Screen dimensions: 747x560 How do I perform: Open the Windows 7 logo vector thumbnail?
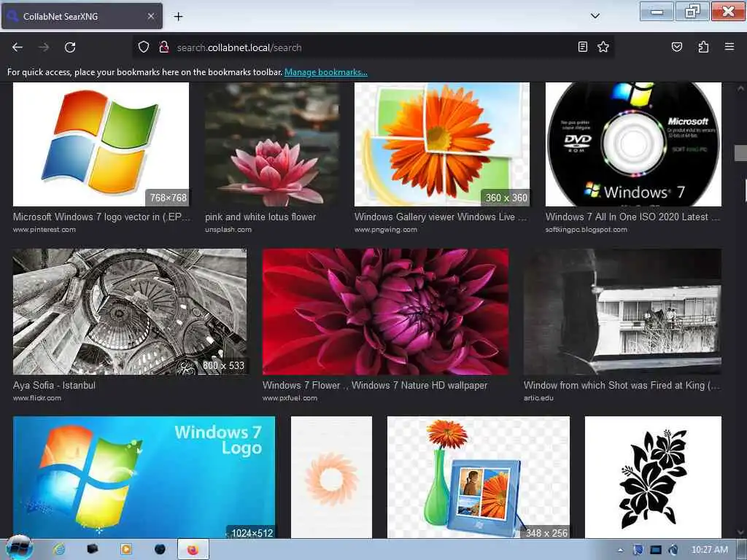[x=101, y=144]
